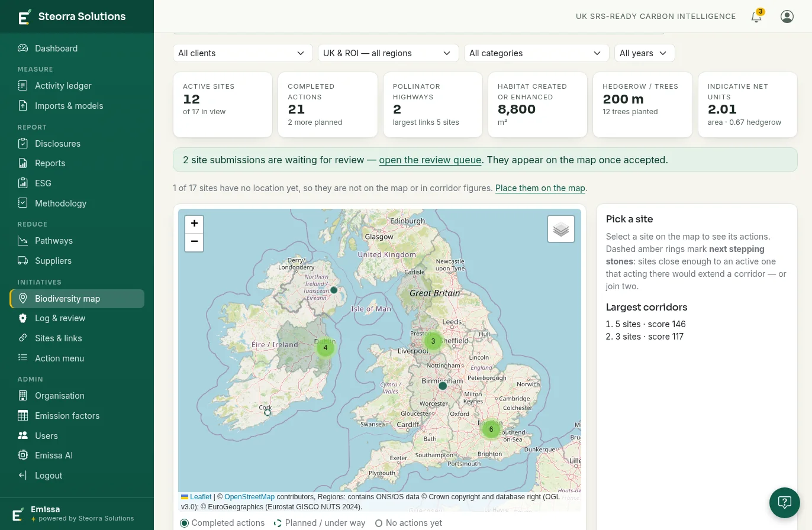This screenshot has width=812, height=530.
Task: Open the user account avatar icon
Action: (787, 17)
